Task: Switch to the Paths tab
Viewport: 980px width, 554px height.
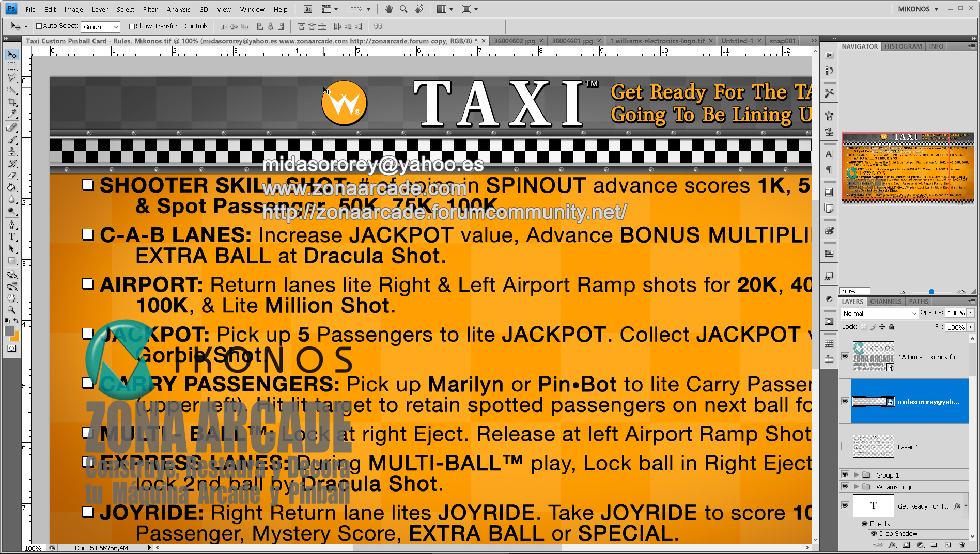Action: click(919, 302)
